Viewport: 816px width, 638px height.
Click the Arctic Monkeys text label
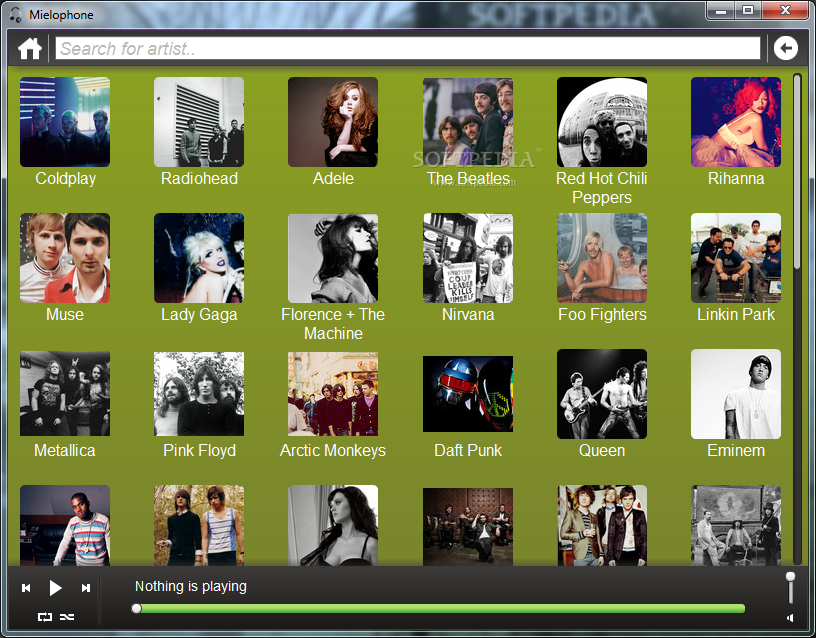(333, 451)
